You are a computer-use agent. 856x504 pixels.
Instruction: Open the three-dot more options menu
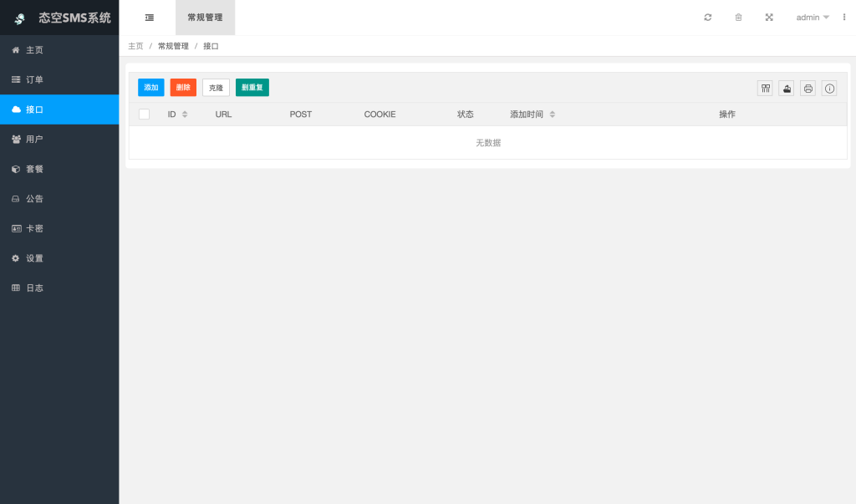coord(843,18)
